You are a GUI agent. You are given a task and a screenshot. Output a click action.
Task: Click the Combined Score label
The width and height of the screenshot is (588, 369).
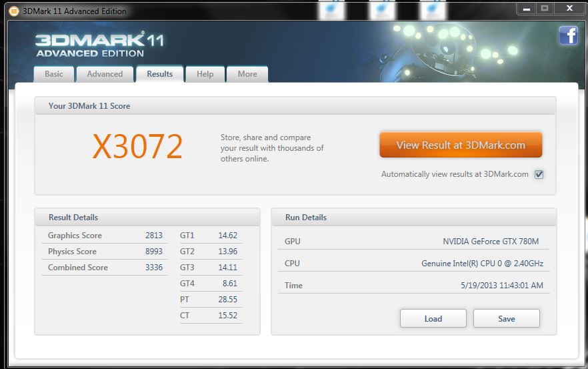[x=77, y=268]
